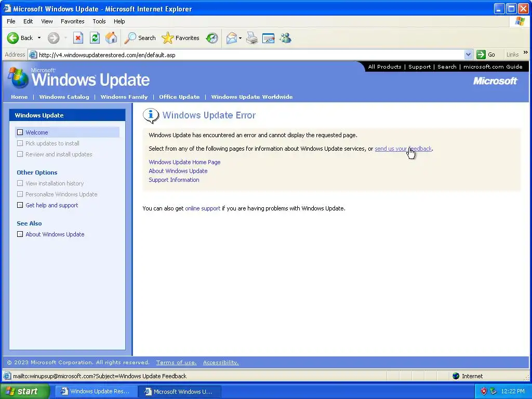Open the History icon in toolbar
Viewport: 532px width, 399px height.
coord(212,38)
